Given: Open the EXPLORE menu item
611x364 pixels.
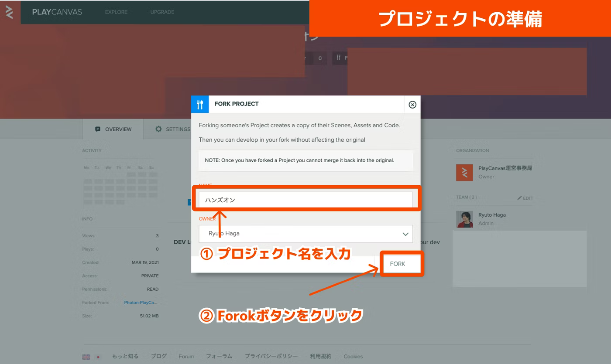Looking at the screenshot, I should coord(116,12).
